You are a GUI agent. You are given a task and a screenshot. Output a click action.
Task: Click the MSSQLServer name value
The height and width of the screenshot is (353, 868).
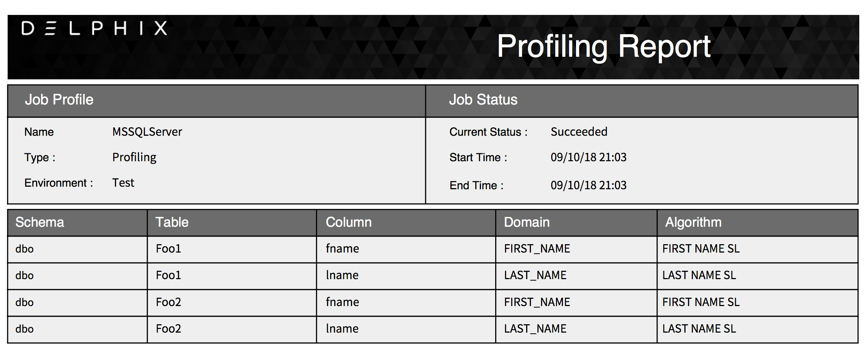[x=147, y=132]
